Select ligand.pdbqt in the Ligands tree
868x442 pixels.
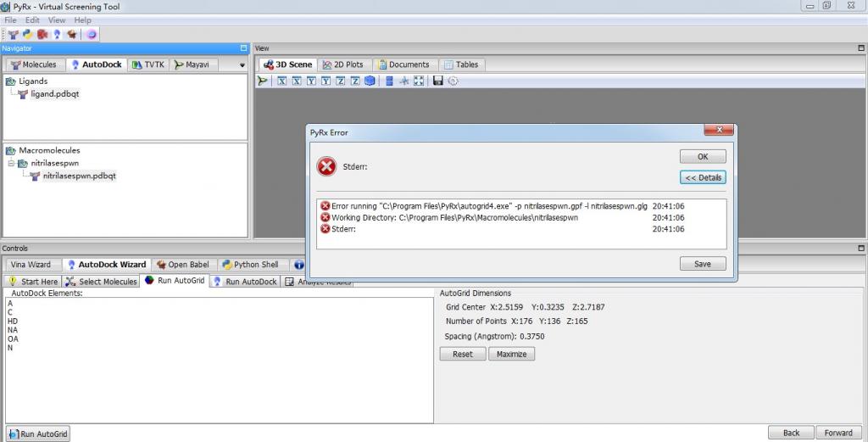tap(55, 94)
